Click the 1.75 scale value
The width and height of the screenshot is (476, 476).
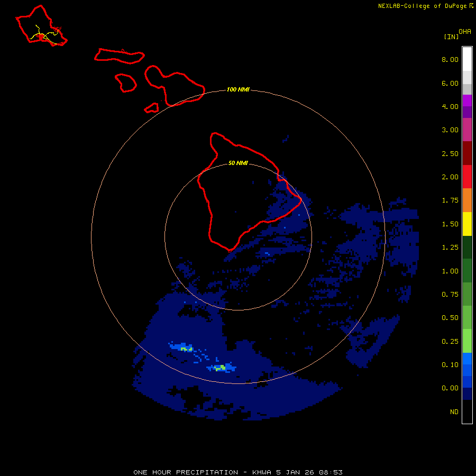[x=450, y=200]
